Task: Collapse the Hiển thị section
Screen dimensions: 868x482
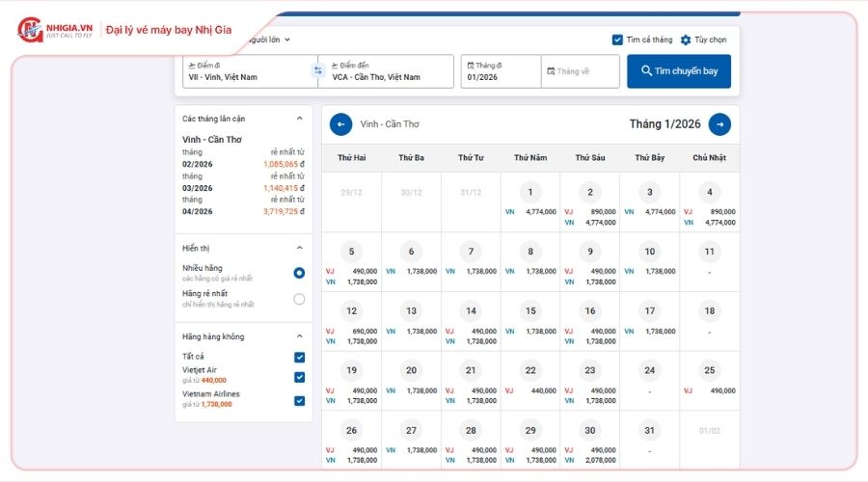Action: pyautogui.click(x=299, y=248)
